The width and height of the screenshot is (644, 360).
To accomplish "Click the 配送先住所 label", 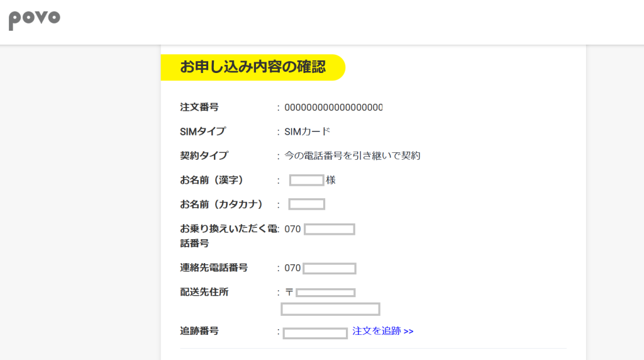I will point(204,292).
